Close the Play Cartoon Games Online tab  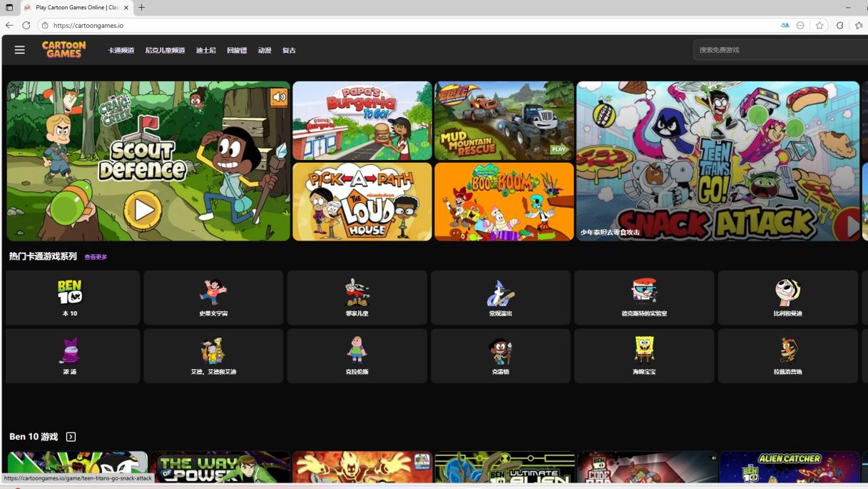pos(126,8)
